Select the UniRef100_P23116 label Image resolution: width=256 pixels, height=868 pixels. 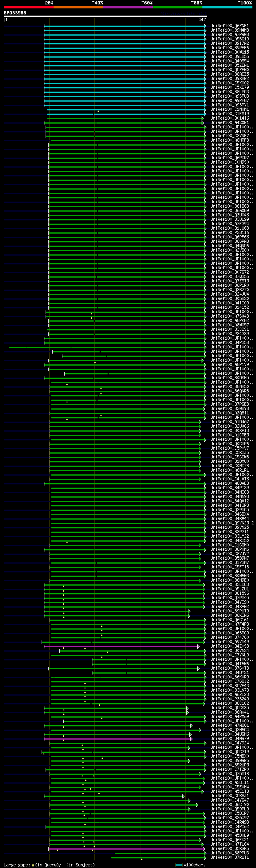tap(230, 233)
